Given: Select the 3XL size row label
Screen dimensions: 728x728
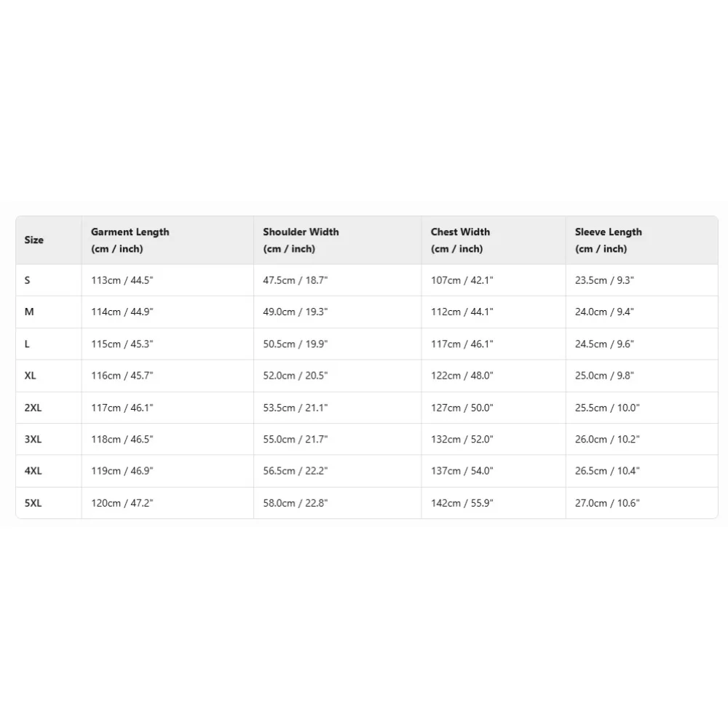Looking at the screenshot, I should 33,439.
